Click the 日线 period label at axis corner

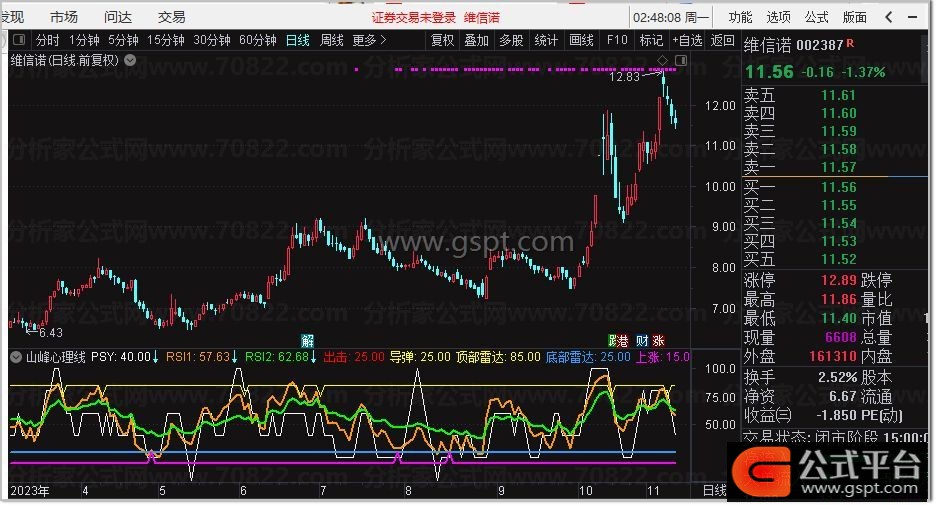(715, 491)
